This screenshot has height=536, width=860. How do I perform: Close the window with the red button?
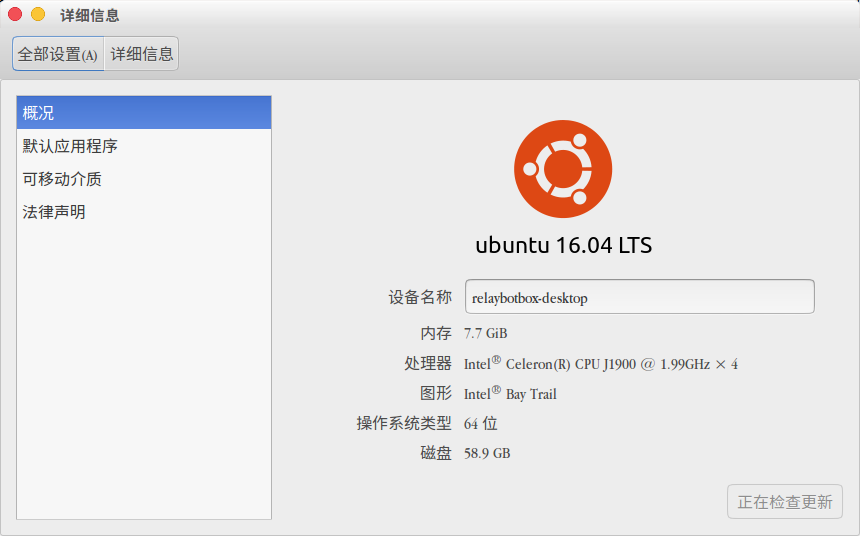click(15, 14)
